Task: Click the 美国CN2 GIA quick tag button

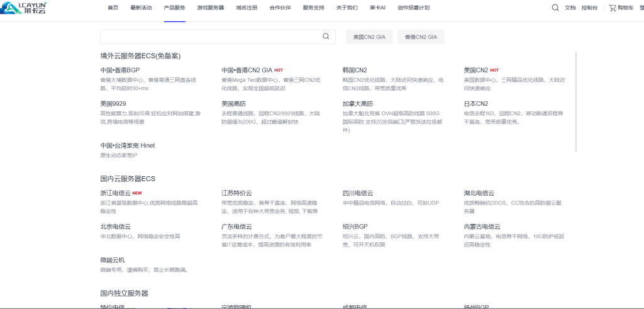Action: click(x=369, y=37)
